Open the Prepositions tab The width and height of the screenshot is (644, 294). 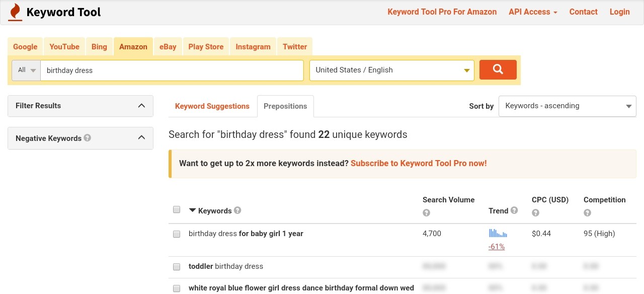[x=285, y=106]
